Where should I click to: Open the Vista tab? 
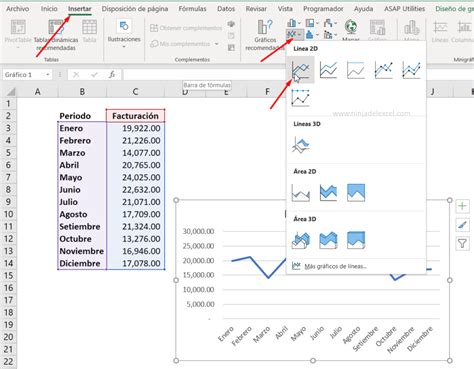(x=285, y=9)
